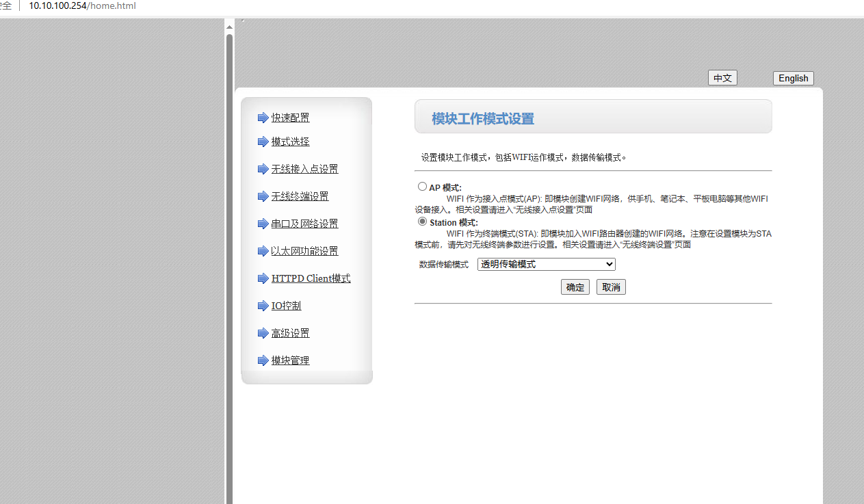Switch language with the 中文 button
The image size is (864, 504).
[x=722, y=78]
